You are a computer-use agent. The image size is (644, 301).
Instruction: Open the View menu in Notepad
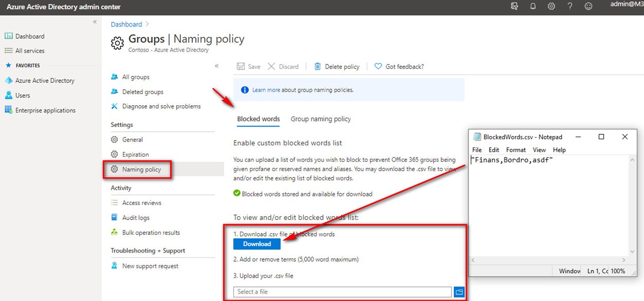click(539, 150)
